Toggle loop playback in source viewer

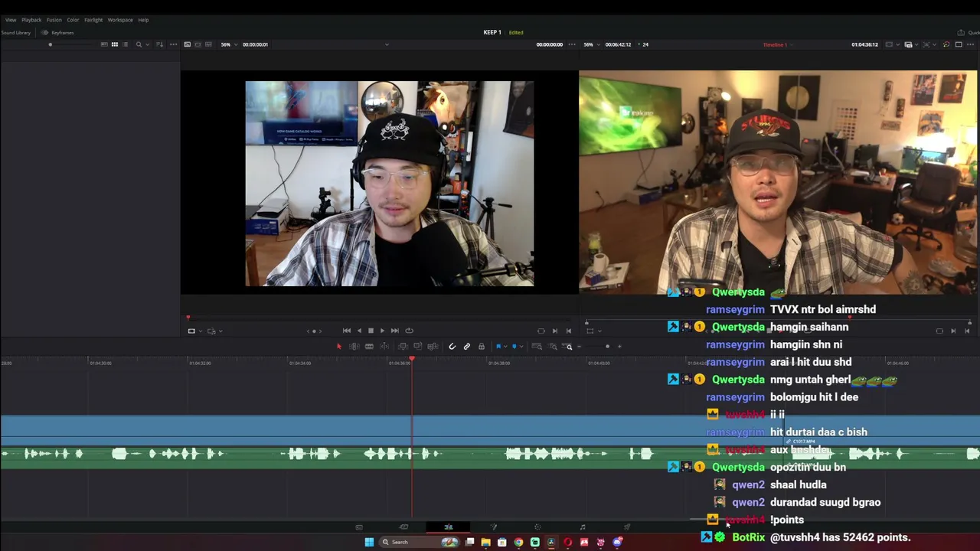click(409, 331)
